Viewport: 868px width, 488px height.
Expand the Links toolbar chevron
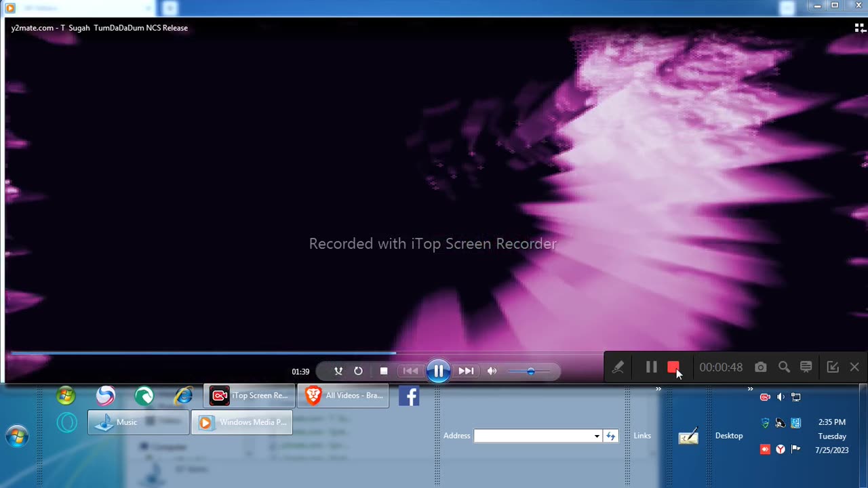[x=658, y=389]
